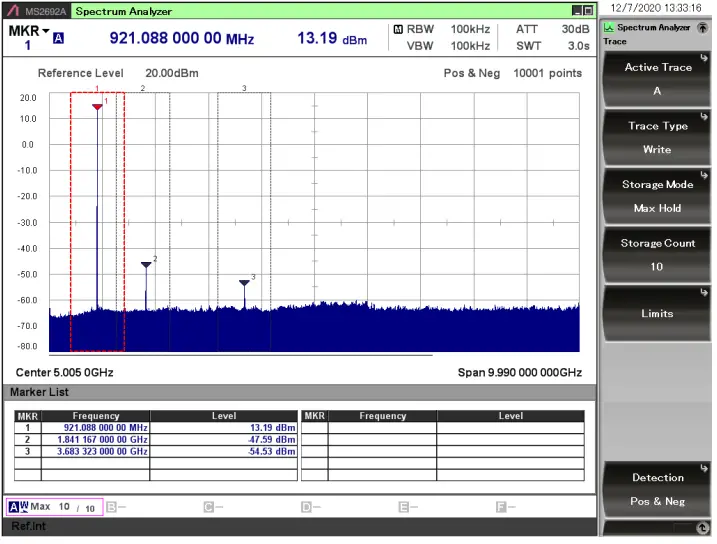Select trace C status indicator
The height and width of the screenshot is (544, 717).
pos(213,507)
